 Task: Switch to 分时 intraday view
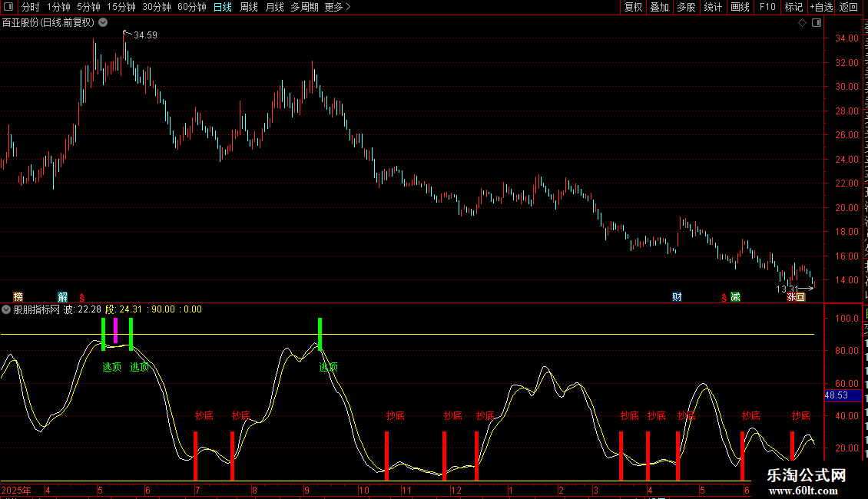(x=31, y=7)
